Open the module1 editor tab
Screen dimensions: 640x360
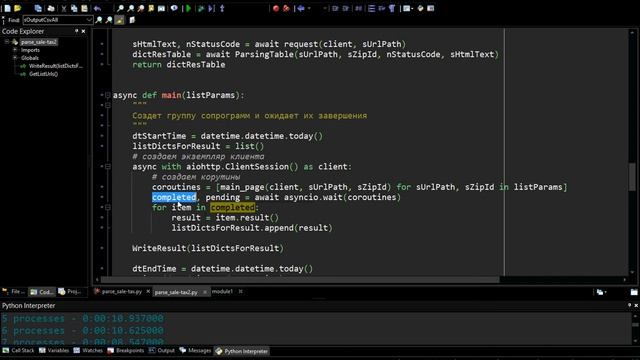tap(222, 291)
